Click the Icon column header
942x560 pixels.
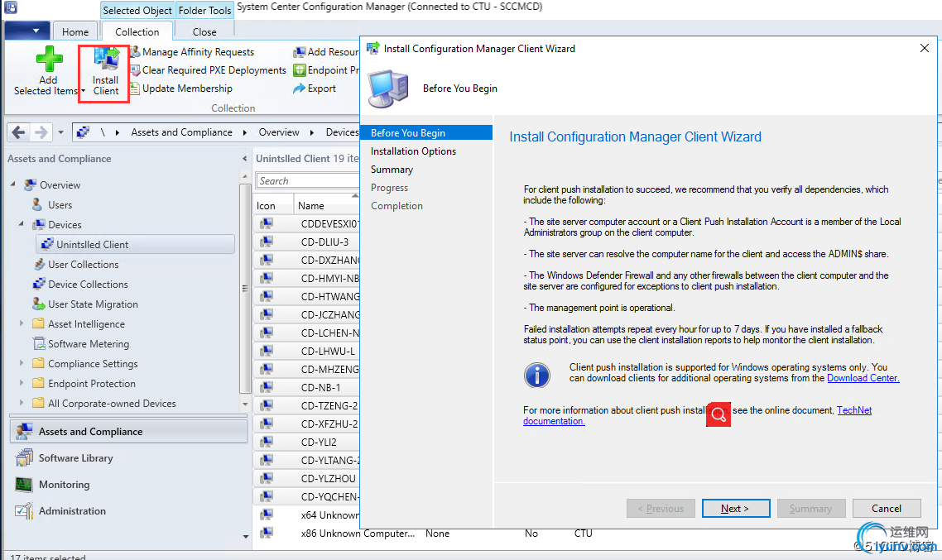[x=273, y=205]
